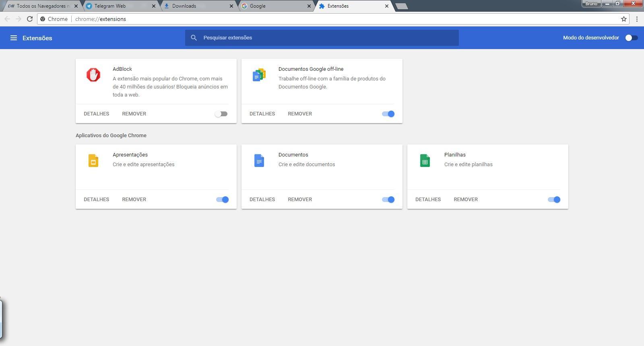Click the Planilhas green sheets icon
644x346 pixels.
tap(425, 161)
